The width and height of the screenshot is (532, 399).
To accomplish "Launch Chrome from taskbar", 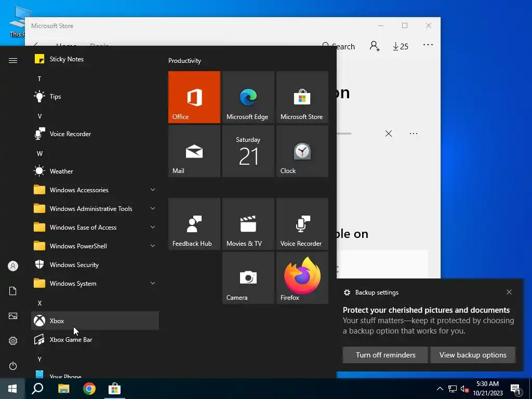I will (x=89, y=389).
